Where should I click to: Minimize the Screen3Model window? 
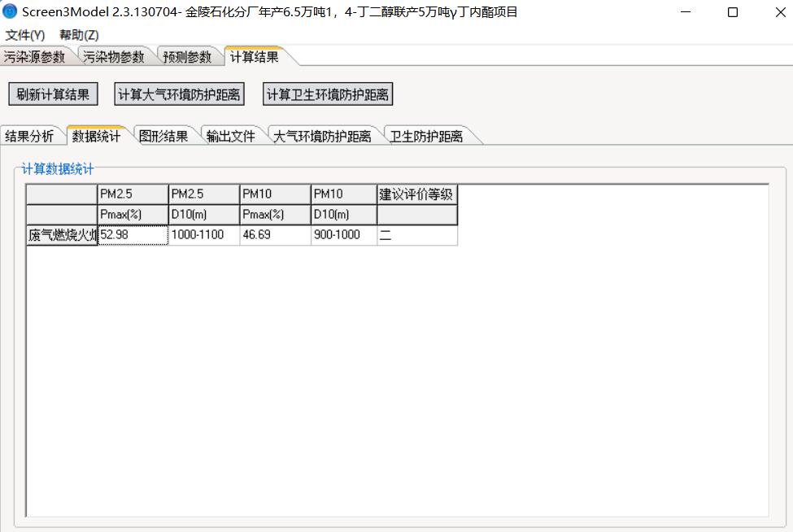click(686, 11)
